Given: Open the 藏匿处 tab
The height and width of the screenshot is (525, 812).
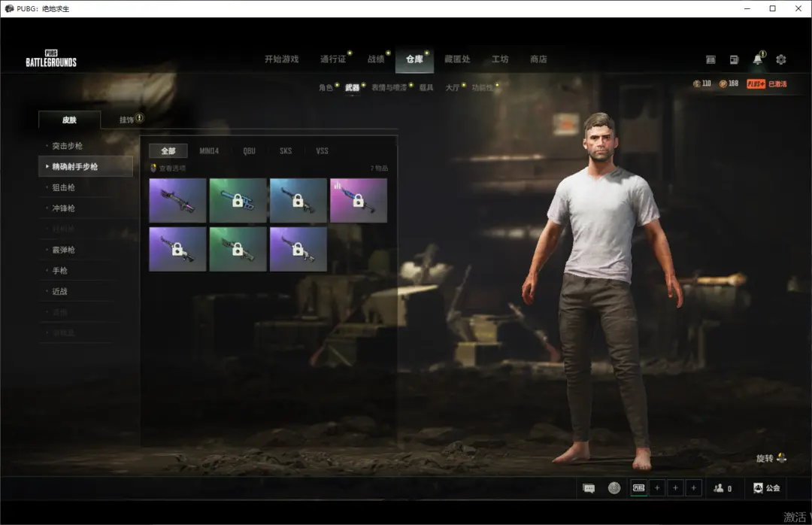Looking at the screenshot, I should pyautogui.click(x=457, y=59).
